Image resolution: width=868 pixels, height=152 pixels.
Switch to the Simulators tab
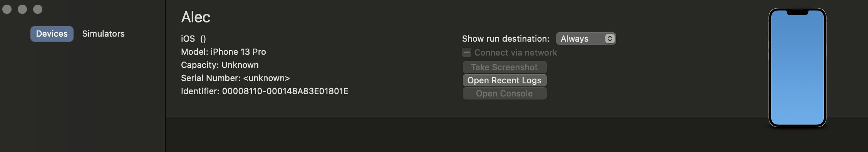103,34
